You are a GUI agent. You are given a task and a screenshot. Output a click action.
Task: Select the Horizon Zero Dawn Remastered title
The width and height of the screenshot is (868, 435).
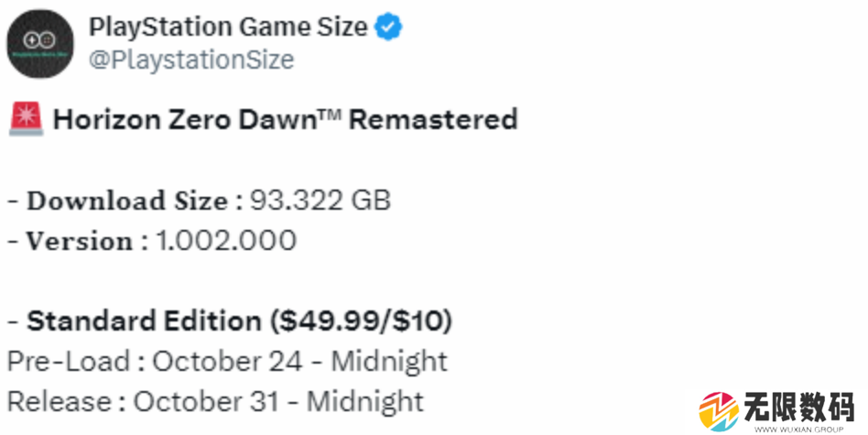click(x=285, y=119)
